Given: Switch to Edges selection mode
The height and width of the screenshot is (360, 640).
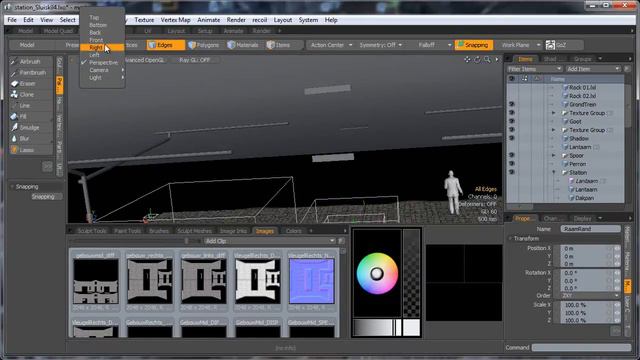Looking at the screenshot, I should pos(166,45).
